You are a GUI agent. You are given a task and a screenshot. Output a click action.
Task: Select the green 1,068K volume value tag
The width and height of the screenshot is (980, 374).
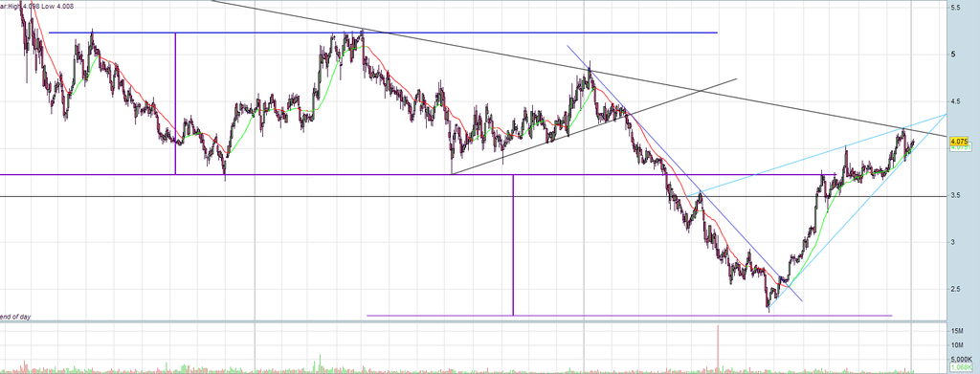pos(961,366)
